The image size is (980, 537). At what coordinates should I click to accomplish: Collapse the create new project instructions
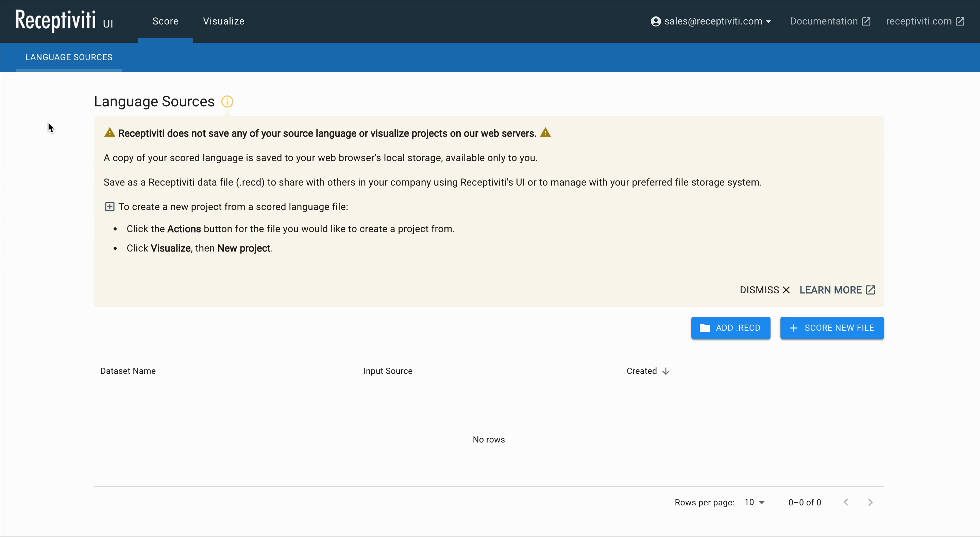click(x=109, y=207)
